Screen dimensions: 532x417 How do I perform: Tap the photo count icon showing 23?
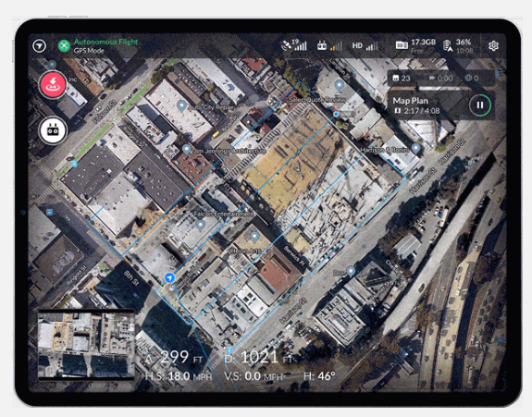click(x=396, y=79)
